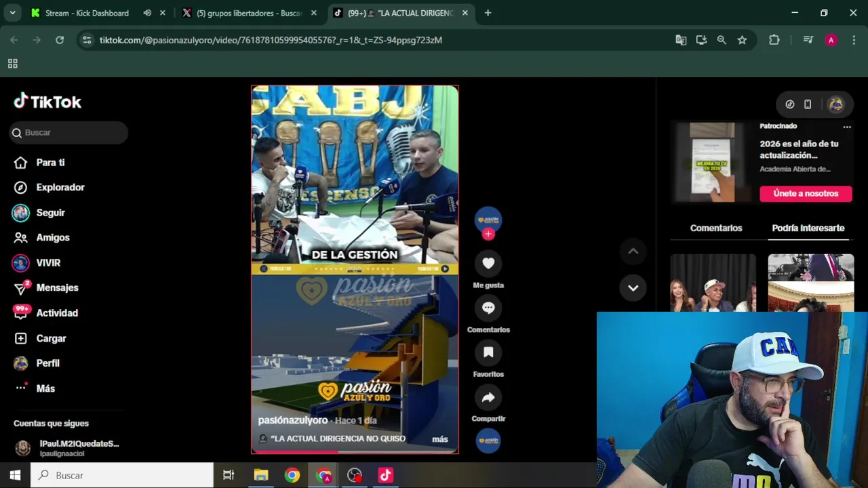Screen dimensions: 868x488
Task: Switch to the Comentarios tab
Action: 716,228
